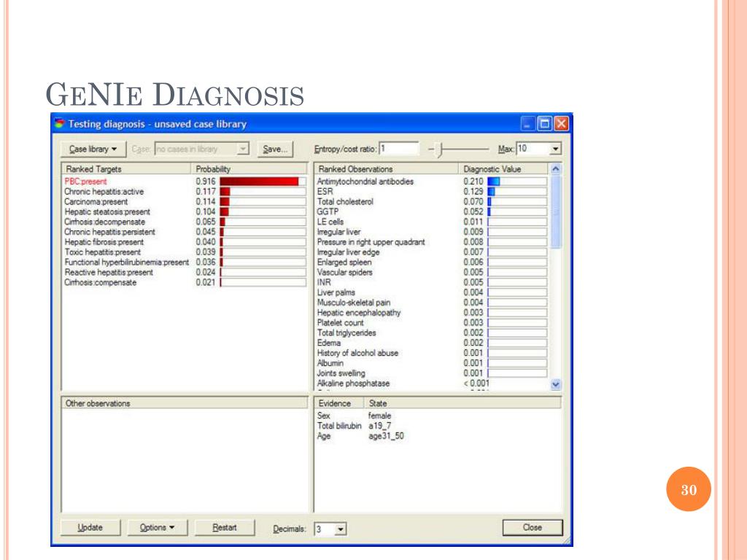
Task: Select Joints swelling observation
Action: click(432, 373)
